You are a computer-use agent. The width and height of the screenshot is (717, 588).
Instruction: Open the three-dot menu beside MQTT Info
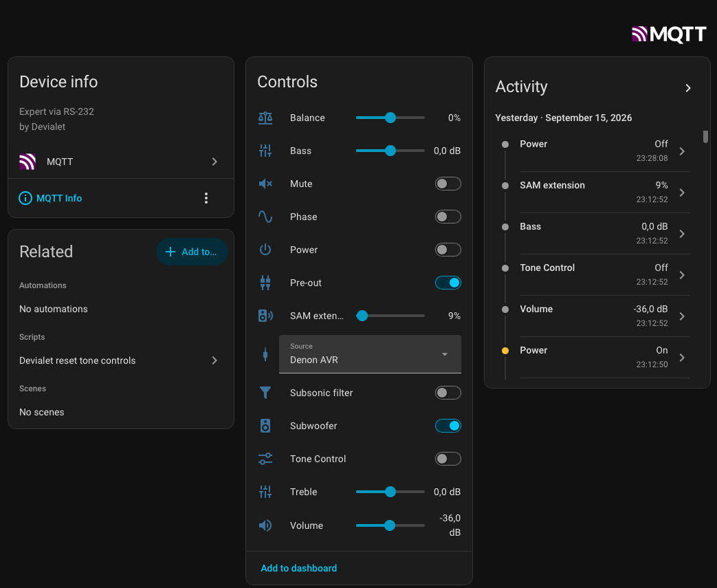pyautogui.click(x=206, y=198)
